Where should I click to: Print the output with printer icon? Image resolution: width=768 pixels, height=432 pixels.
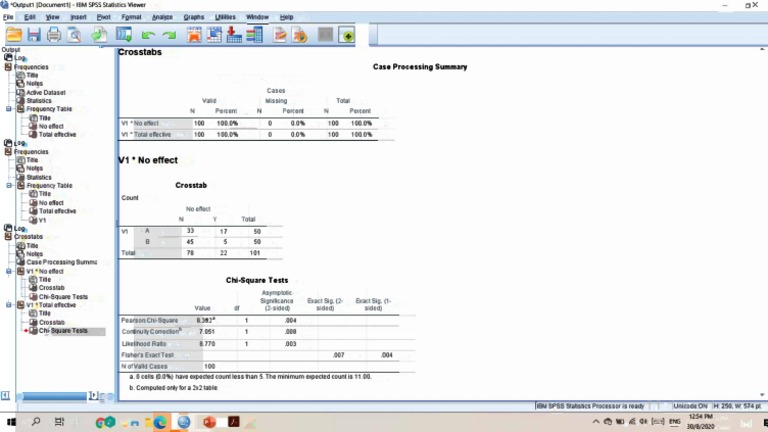click(54, 35)
